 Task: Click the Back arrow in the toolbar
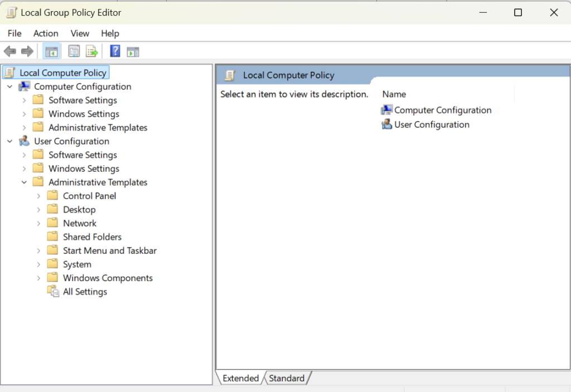pyautogui.click(x=10, y=52)
